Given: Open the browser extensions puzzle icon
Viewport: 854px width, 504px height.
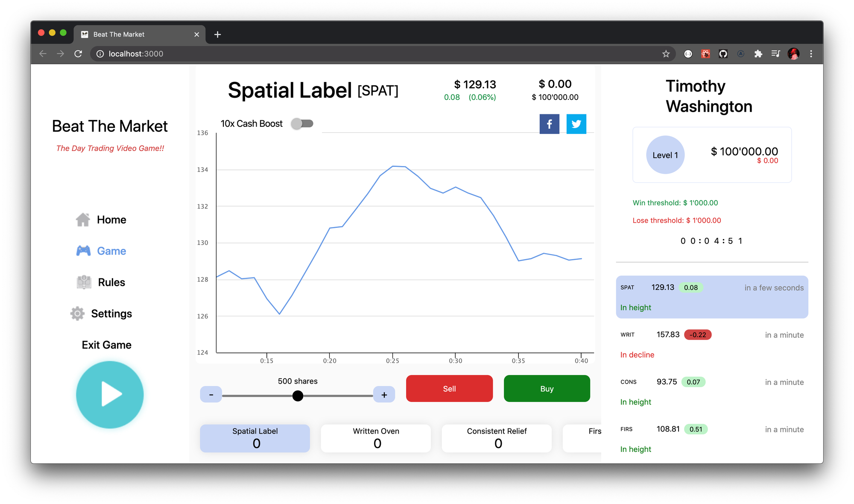Looking at the screenshot, I should (758, 54).
